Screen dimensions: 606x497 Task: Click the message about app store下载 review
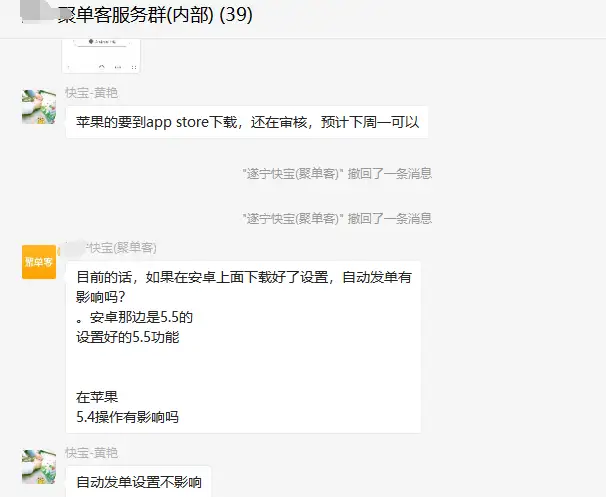[x=247, y=122]
